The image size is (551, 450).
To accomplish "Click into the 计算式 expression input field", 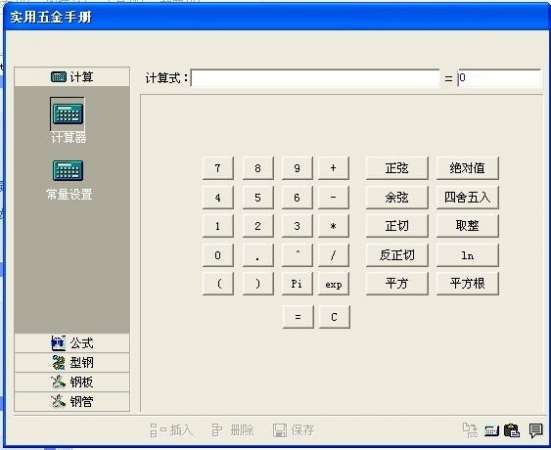I will [315, 78].
